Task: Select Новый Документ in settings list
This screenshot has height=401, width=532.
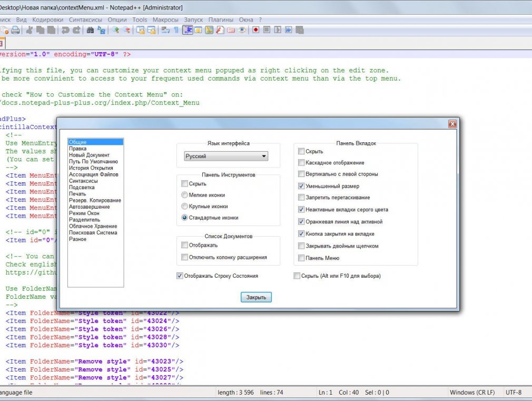Action: coord(95,155)
